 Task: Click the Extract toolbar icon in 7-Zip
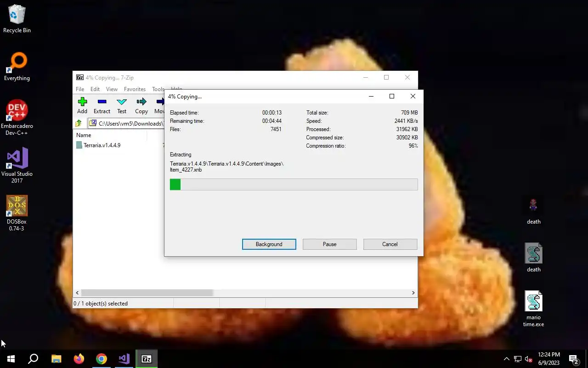pyautogui.click(x=102, y=105)
